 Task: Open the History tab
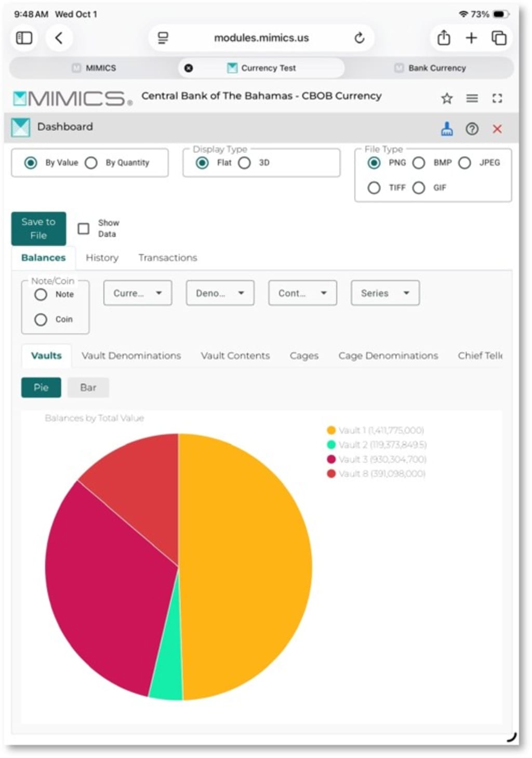pyautogui.click(x=102, y=258)
